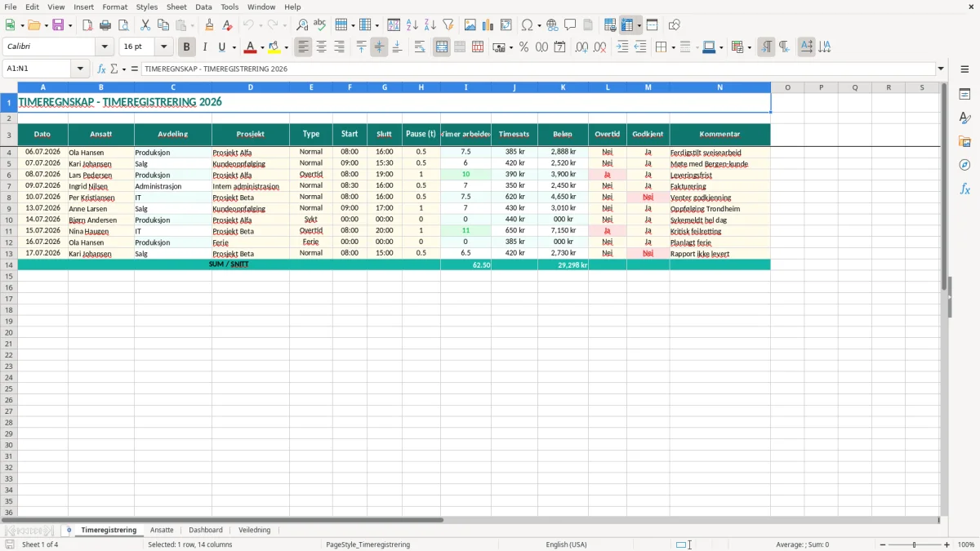Screen dimensions: 980x551
Task: Click the Print icon
Action: click(x=105, y=25)
